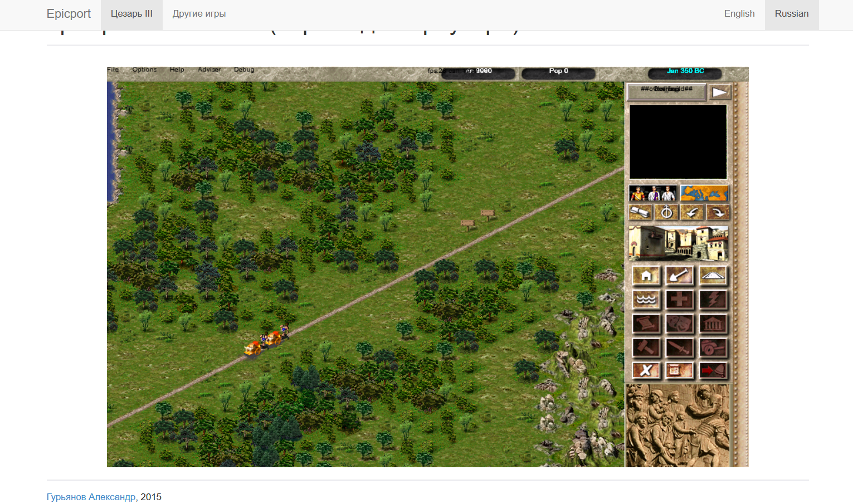The image size is (853, 504).
Task: Open the education structures scroll icon
Action: pos(646,324)
